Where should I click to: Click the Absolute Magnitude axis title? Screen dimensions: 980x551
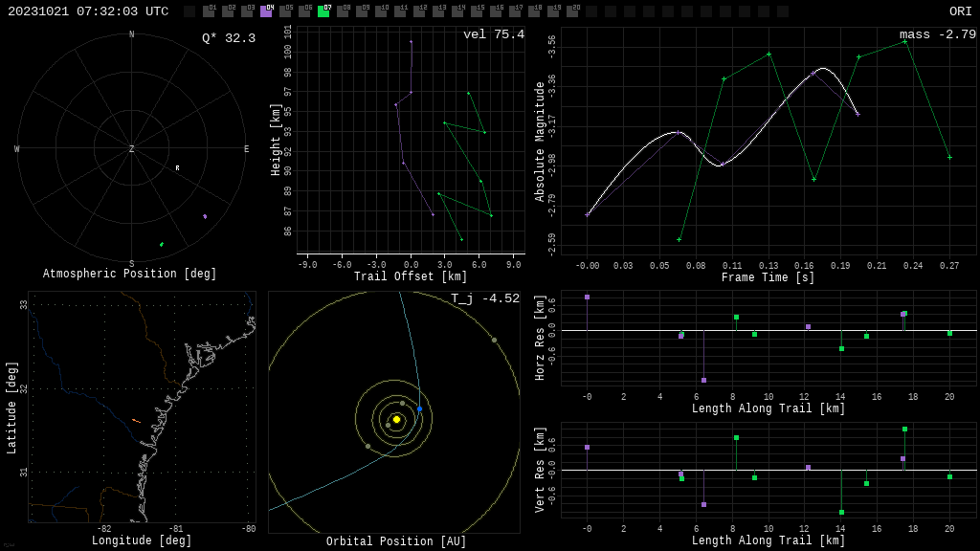point(540,141)
